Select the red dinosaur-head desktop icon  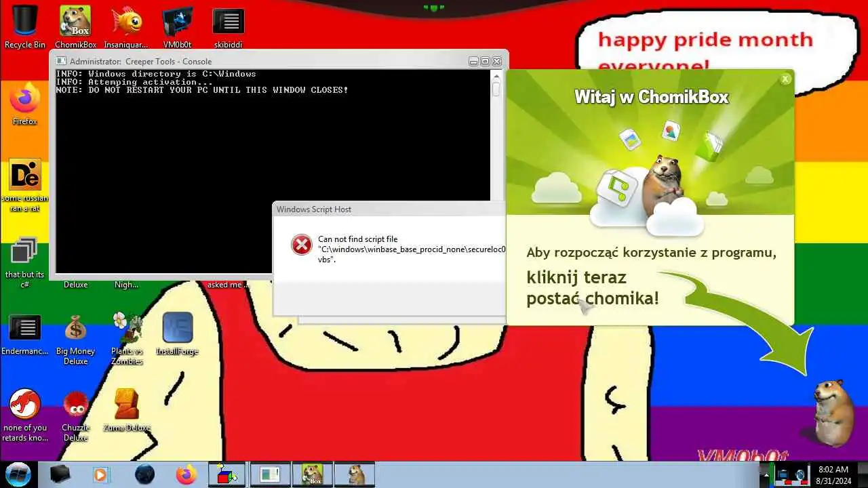25,415
